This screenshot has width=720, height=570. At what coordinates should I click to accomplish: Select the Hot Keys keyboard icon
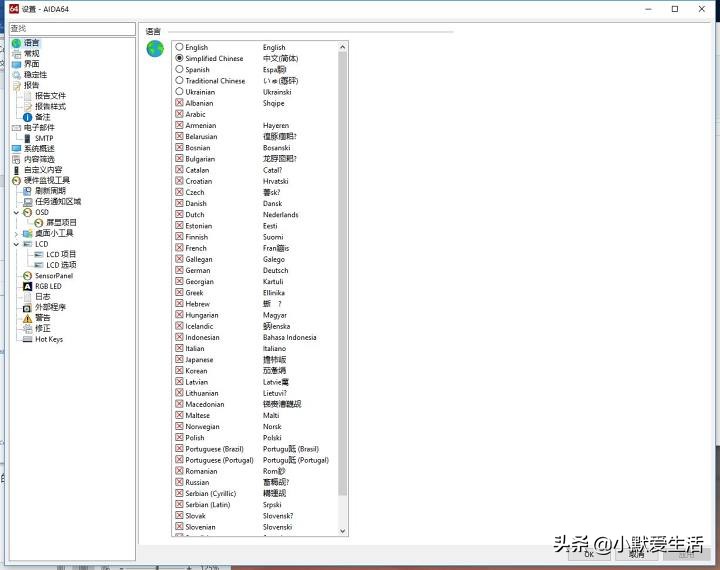(x=28, y=339)
